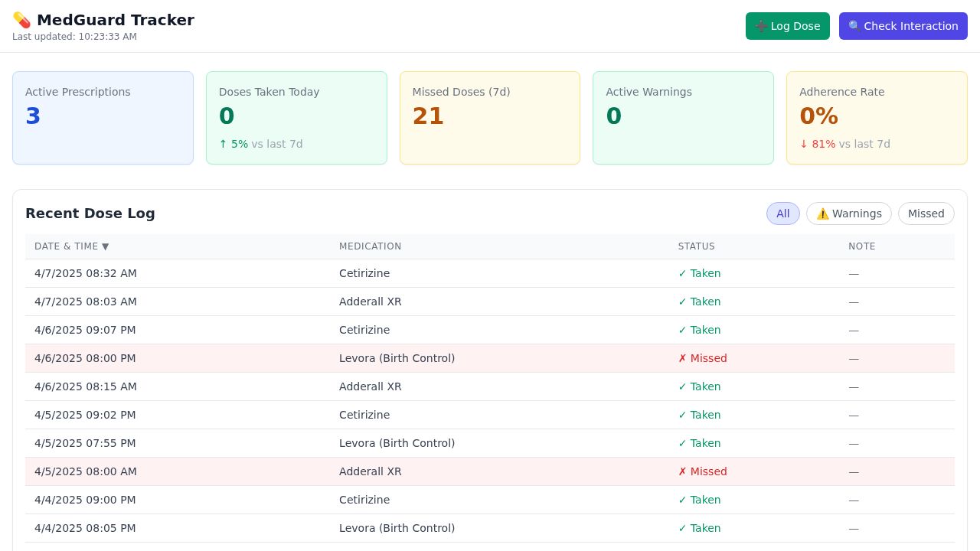Viewport: 980px width, 551px height.
Task: Click the 5% up trend in Doses Taken Today
Action: (234, 144)
